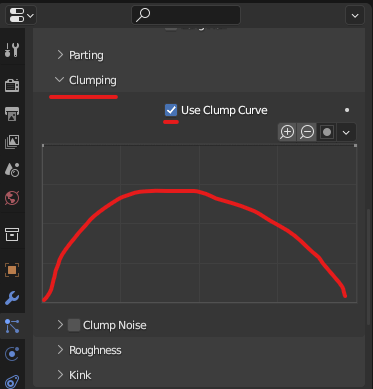Open the View Layer properties tab
The image size is (373, 389).
click(x=12, y=142)
